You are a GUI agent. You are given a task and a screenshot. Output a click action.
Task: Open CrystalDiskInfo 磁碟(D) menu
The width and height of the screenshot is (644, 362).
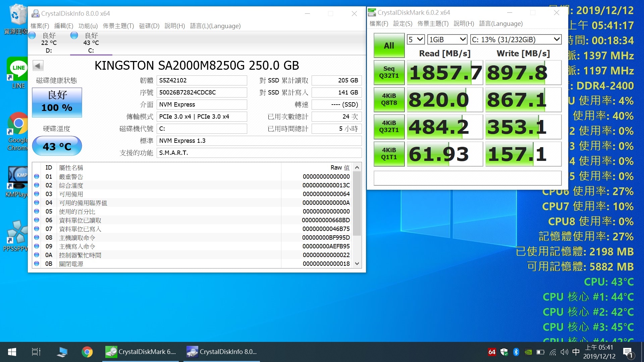click(149, 26)
